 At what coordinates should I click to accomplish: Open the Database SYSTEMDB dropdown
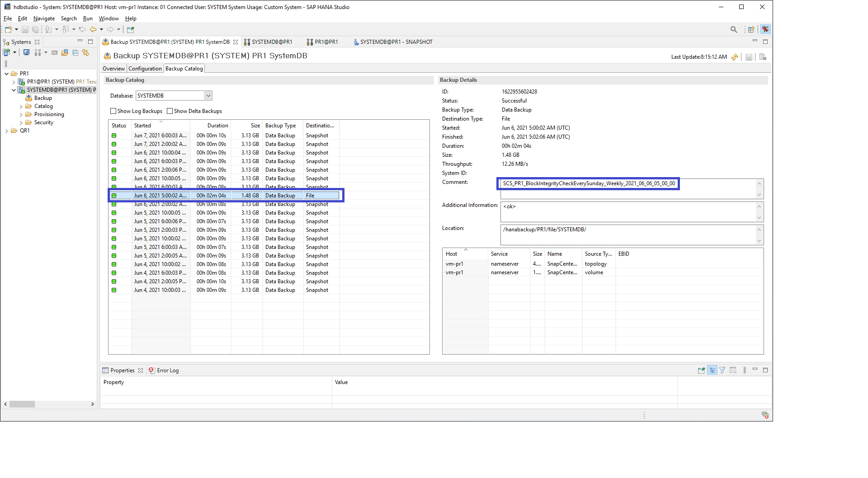click(x=208, y=96)
